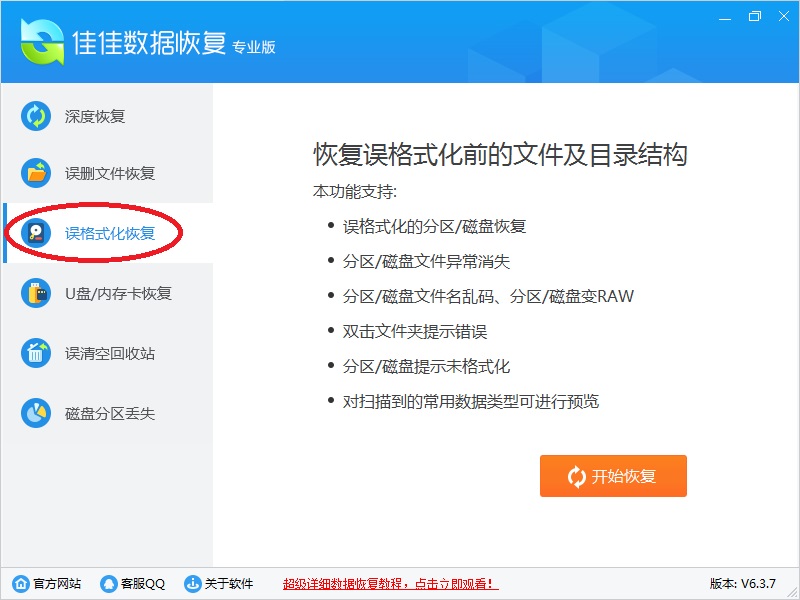Screen dimensions: 800x600
Task: Click the 关于软件 info icon
Action: [192, 583]
